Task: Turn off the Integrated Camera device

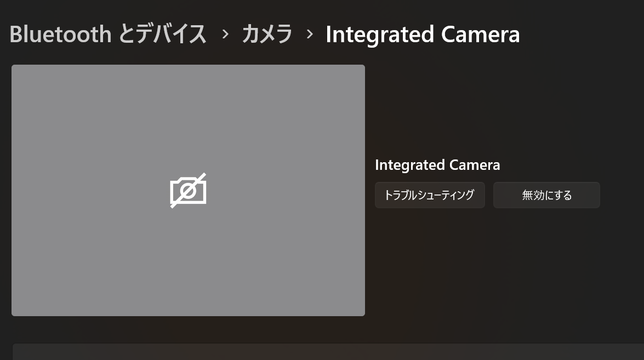Action: click(546, 195)
